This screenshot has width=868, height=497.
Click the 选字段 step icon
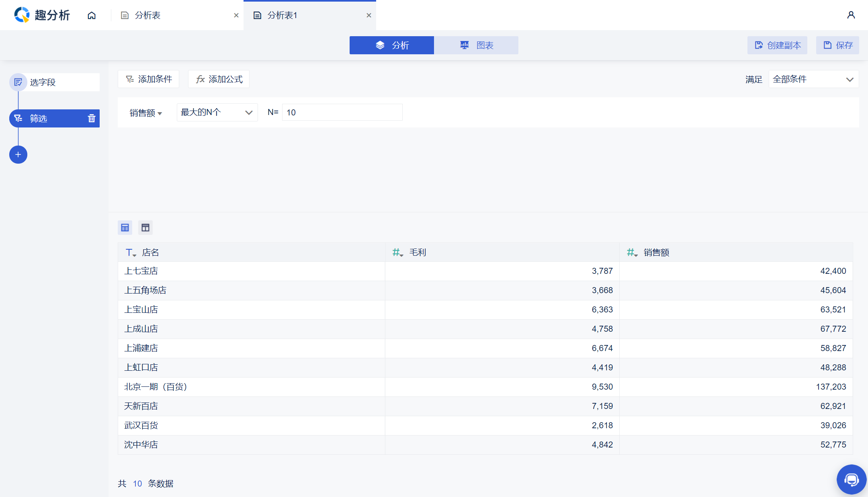[x=18, y=82]
